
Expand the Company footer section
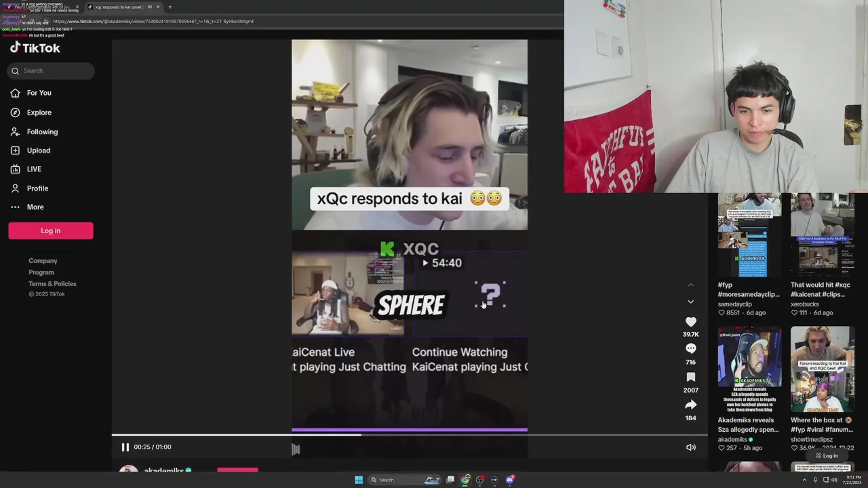[43, 261]
